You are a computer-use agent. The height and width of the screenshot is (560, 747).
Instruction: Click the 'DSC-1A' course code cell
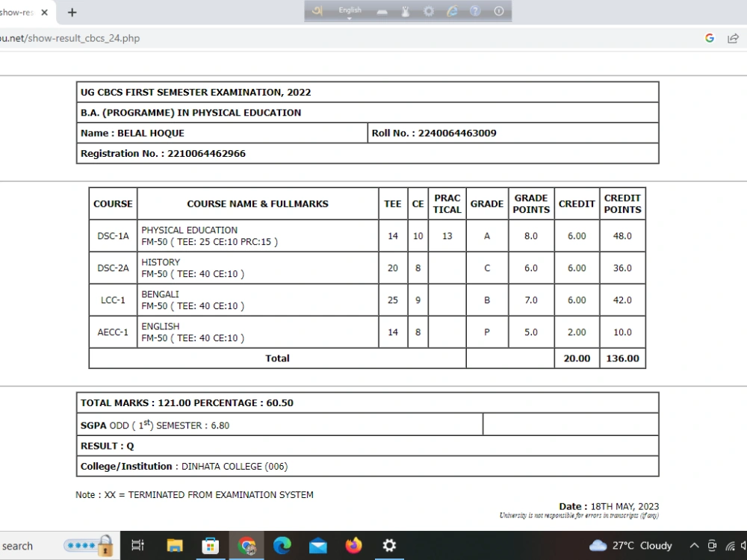click(113, 236)
